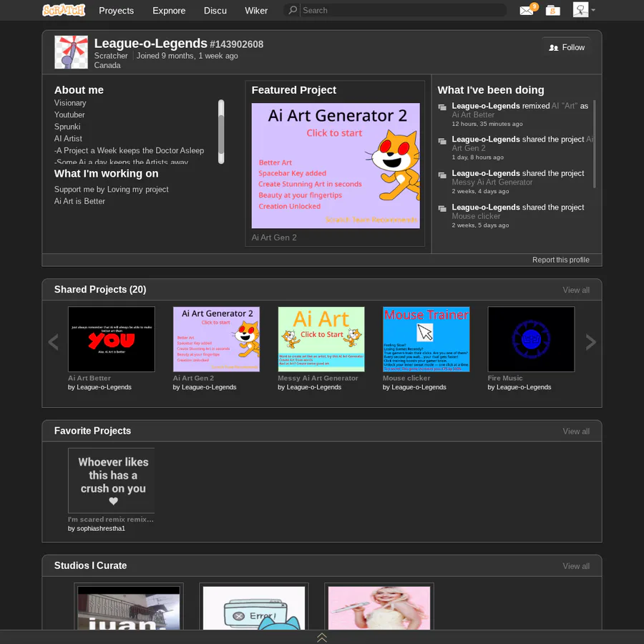The width and height of the screenshot is (644, 644).
Task: Focus the Search input field
Action: tap(402, 10)
